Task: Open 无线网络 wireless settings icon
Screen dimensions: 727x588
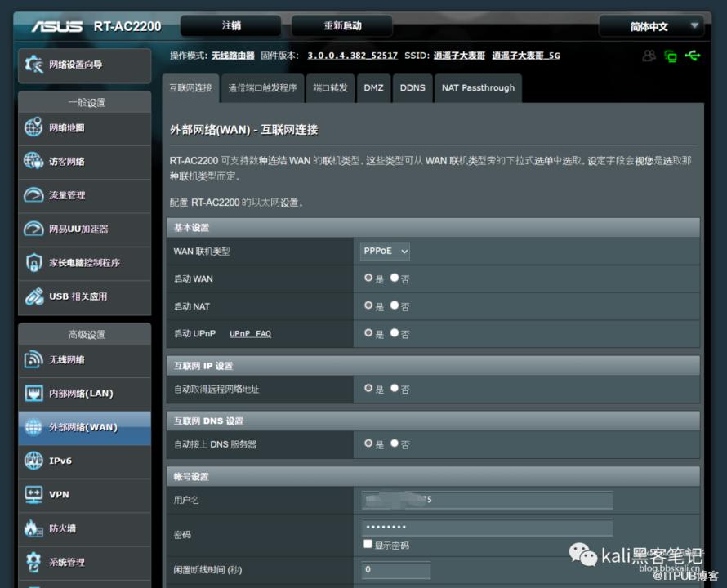Action: tap(33, 359)
